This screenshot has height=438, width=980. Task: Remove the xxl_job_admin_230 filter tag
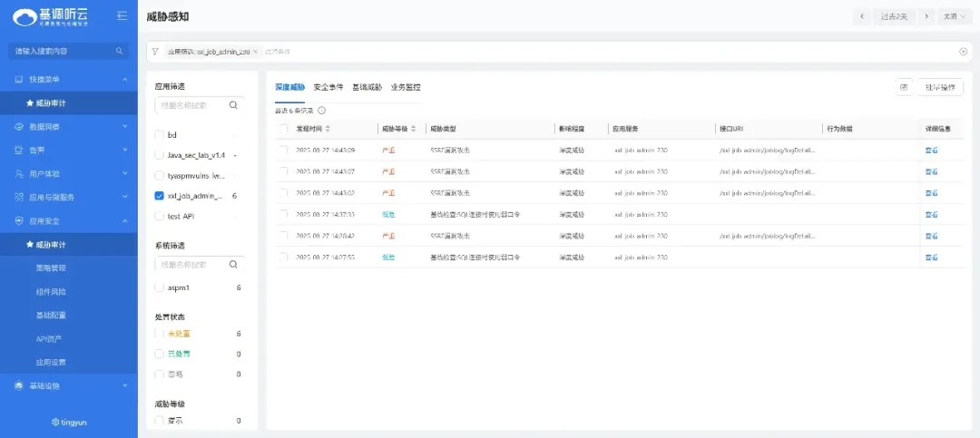click(255, 52)
